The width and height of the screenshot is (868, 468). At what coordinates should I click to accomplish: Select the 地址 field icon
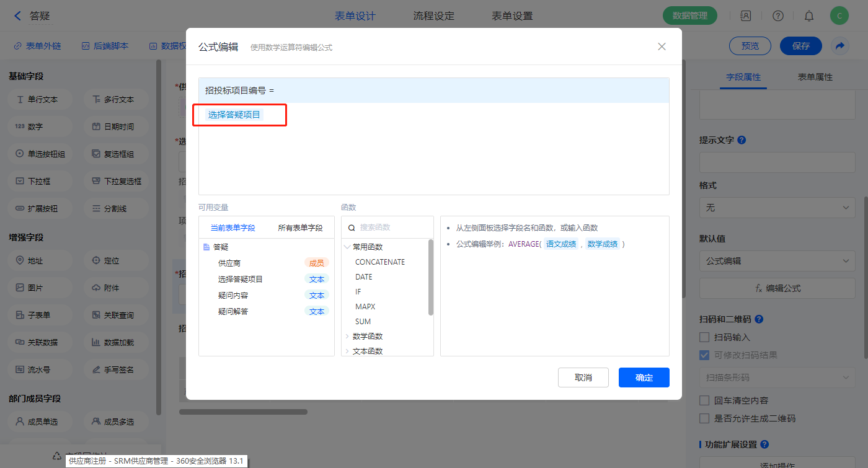coord(20,261)
